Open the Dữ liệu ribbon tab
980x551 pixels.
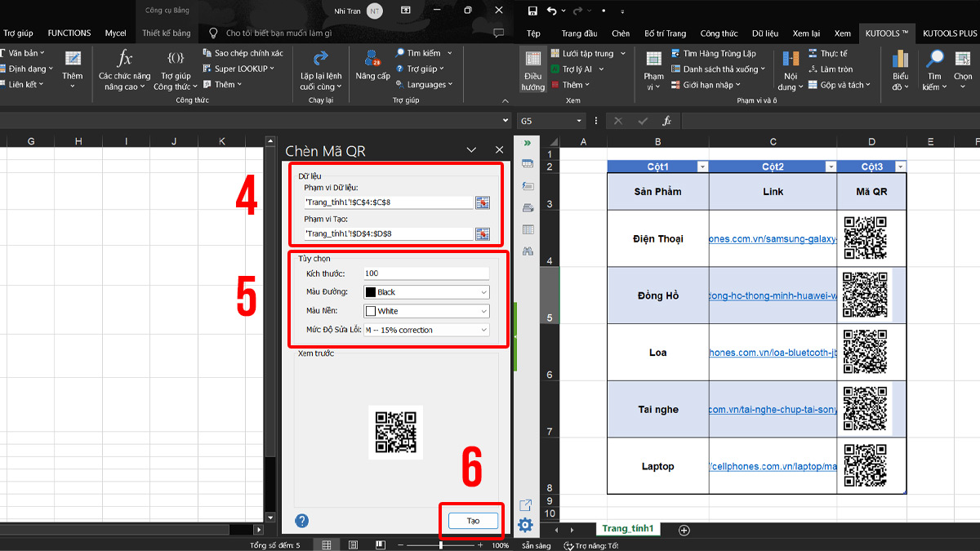click(x=764, y=33)
